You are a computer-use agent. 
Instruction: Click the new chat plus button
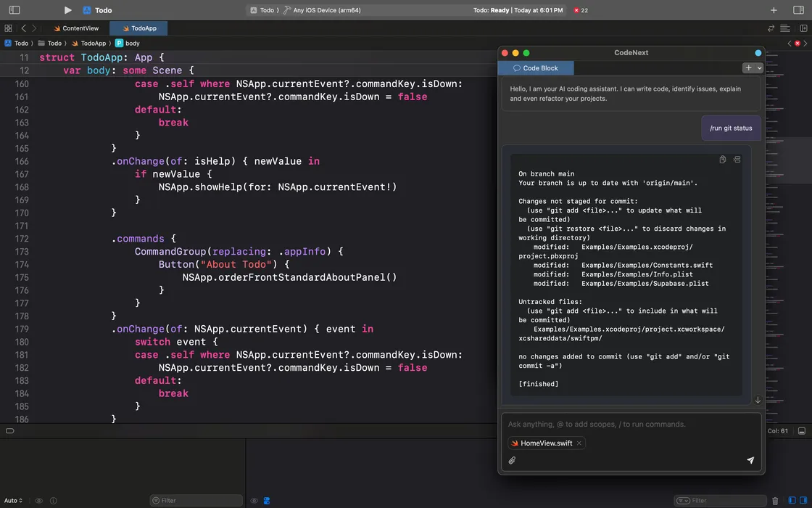(x=748, y=68)
